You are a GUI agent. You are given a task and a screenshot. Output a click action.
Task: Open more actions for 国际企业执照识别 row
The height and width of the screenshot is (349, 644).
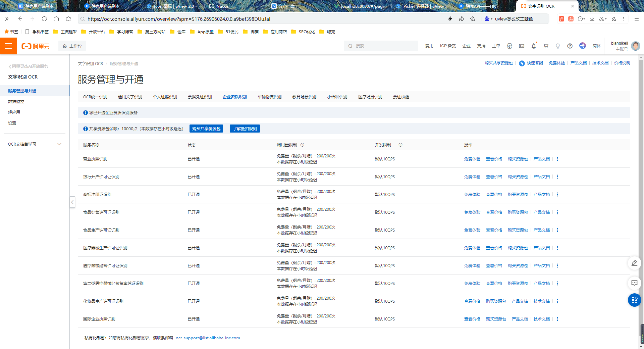click(x=557, y=319)
